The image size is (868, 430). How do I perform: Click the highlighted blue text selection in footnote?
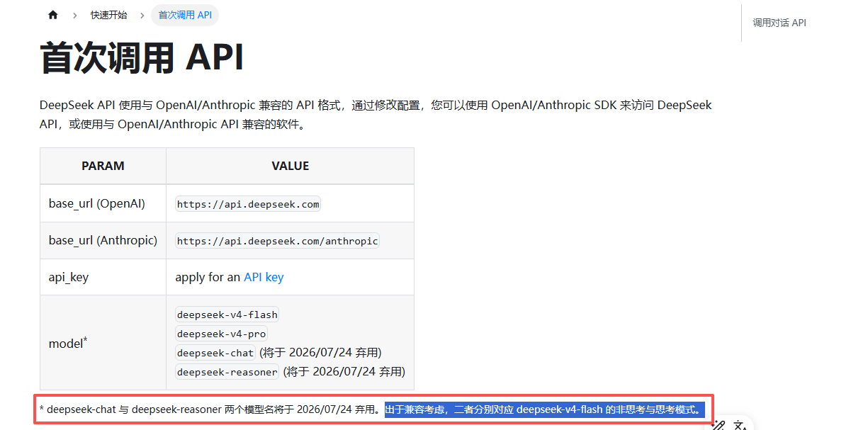tap(544, 409)
